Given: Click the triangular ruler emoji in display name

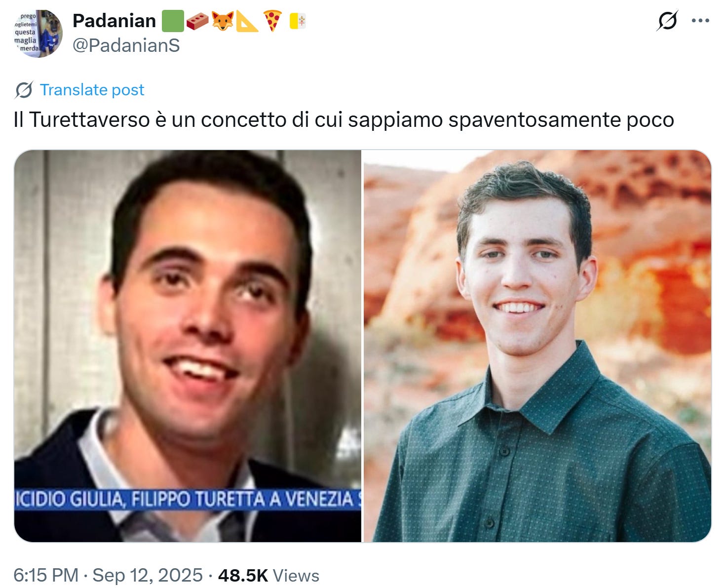Looking at the screenshot, I should 247,21.
